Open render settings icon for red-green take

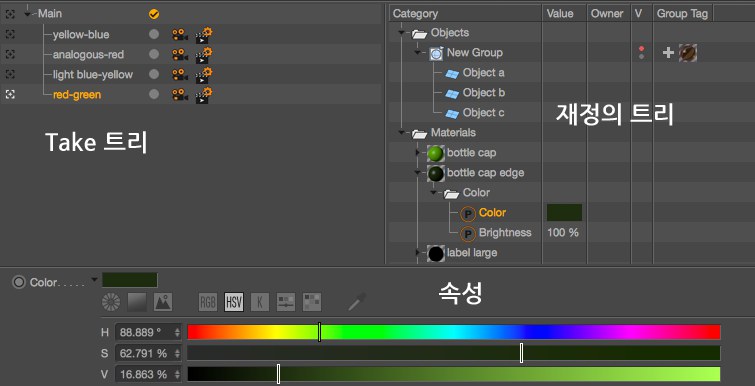click(204, 95)
